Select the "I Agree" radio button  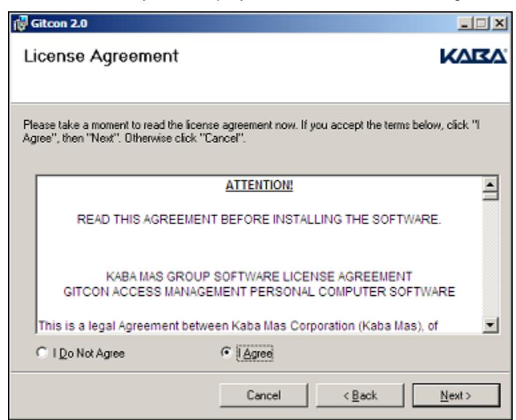tap(226, 353)
